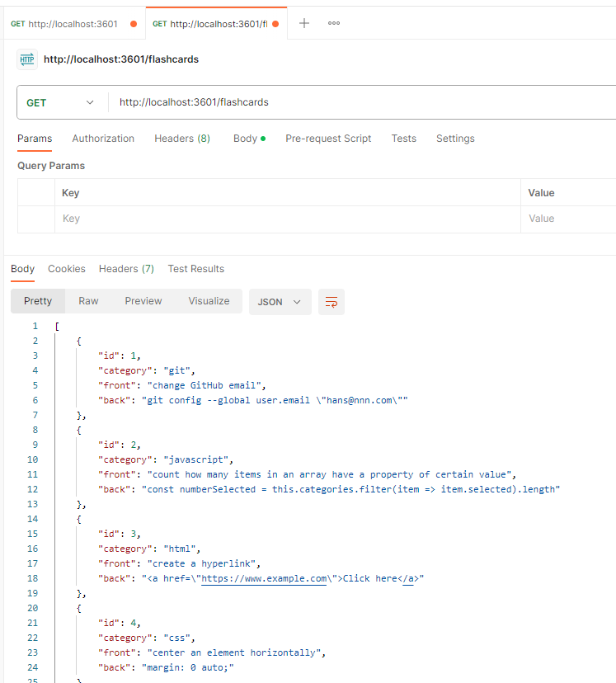Viewport: 616px width, 683px height.
Task: Open the Headers (8) request tab
Action: coord(182,139)
